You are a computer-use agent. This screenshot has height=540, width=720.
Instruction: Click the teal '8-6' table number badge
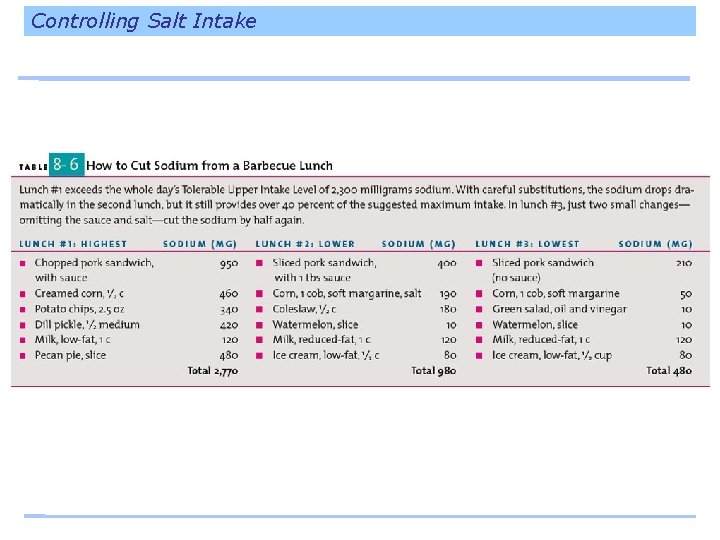[x=66, y=164]
